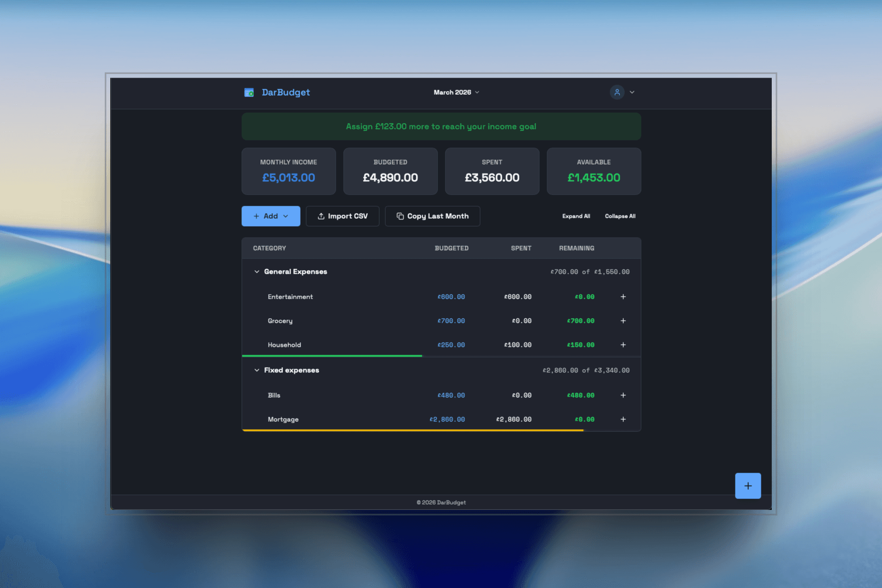Open the March 2026 month dropdown
Viewport: 882px width, 588px height.
point(456,92)
